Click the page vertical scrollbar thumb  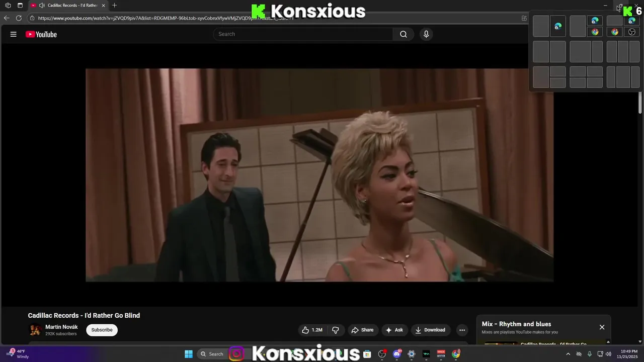pos(640,103)
